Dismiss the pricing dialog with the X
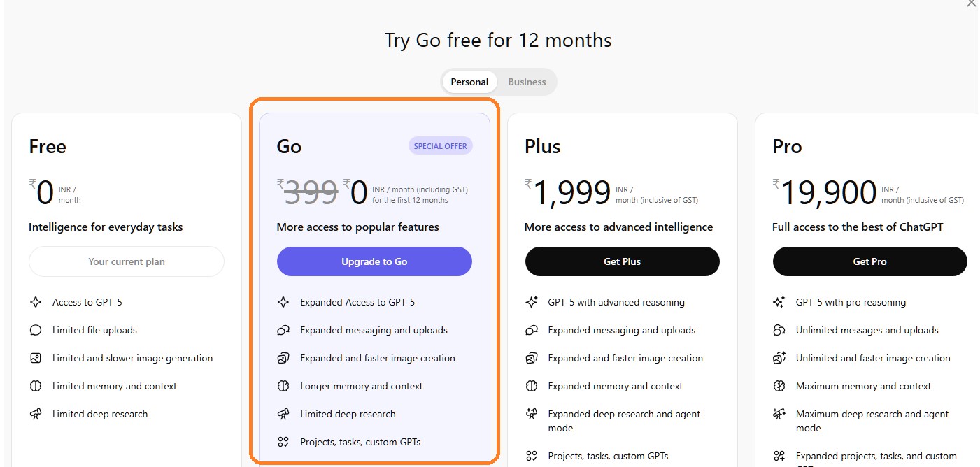Viewport: 980px width, 467px height. click(x=971, y=4)
